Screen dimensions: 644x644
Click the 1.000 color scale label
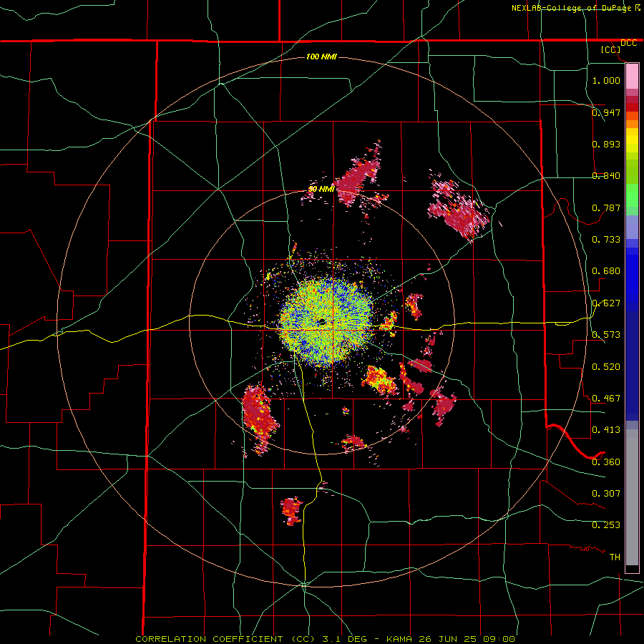pyautogui.click(x=606, y=80)
